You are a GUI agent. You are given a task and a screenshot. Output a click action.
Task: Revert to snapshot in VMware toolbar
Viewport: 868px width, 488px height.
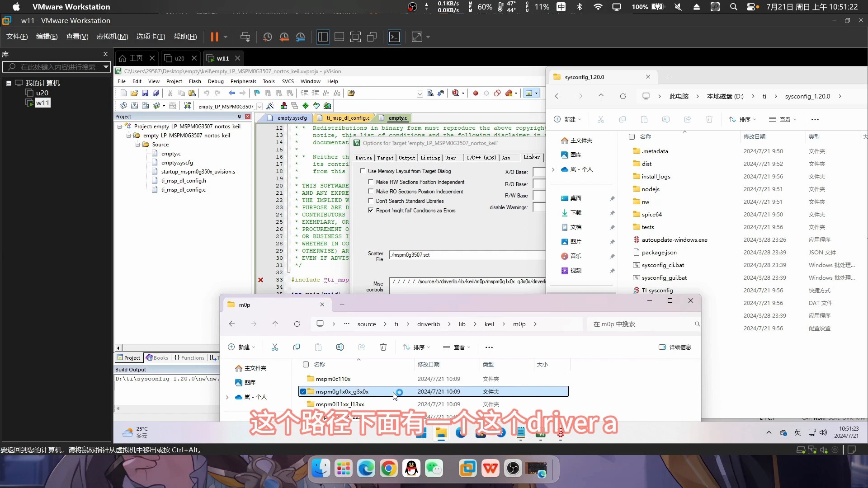[x=284, y=37]
